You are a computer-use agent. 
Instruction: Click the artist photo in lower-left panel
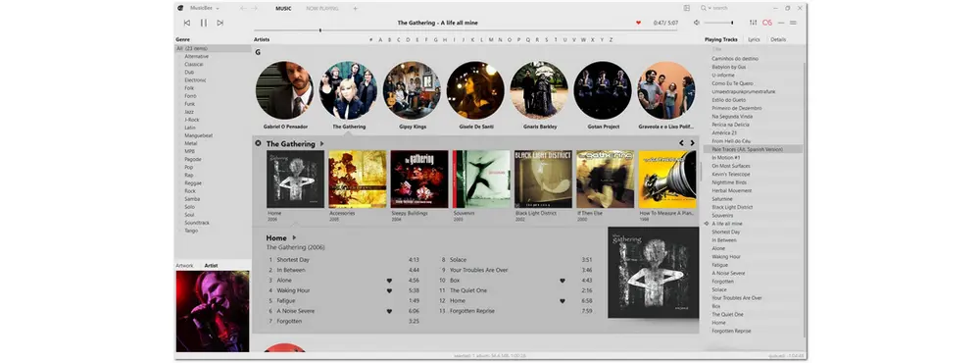[x=213, y=311]
